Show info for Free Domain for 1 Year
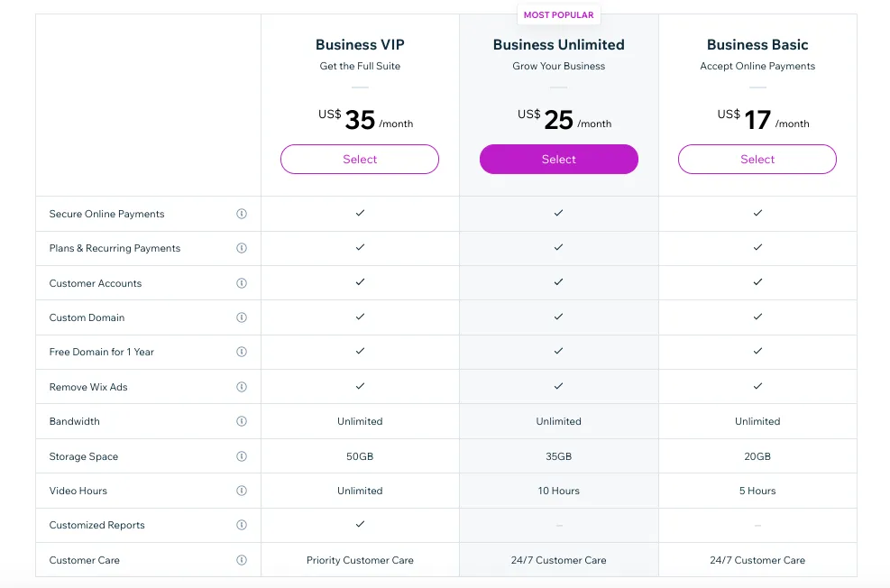This screenshot has height=588, width=890. [242, 352]
